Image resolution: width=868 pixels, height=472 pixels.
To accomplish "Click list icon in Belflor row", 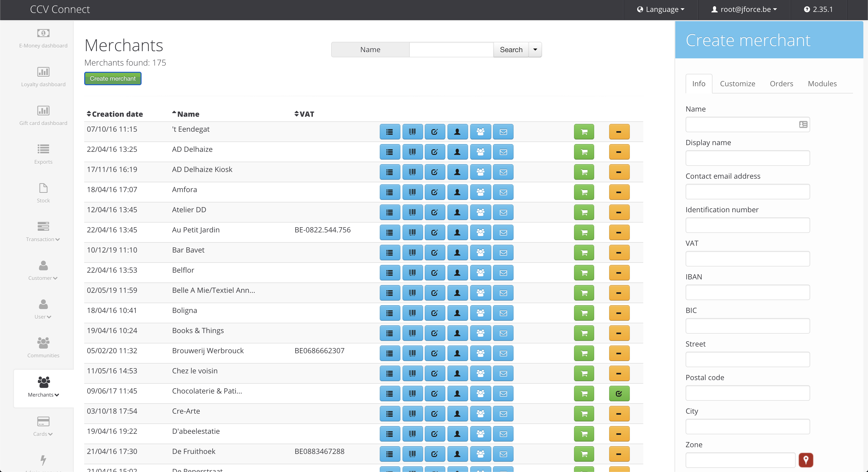I will pyautogui.click(x=390, y=273).
